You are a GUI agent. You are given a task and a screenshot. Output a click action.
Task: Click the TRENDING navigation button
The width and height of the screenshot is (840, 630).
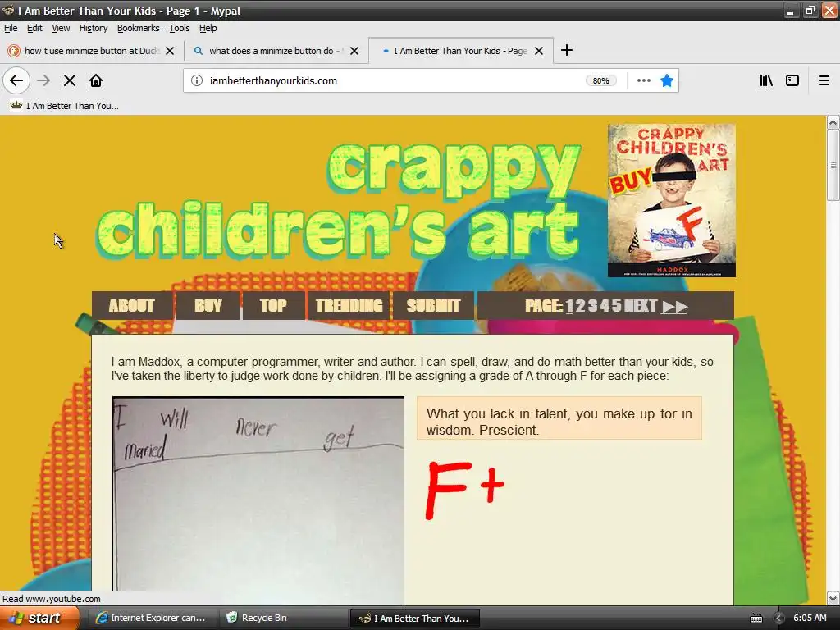[x=349, y=305]
